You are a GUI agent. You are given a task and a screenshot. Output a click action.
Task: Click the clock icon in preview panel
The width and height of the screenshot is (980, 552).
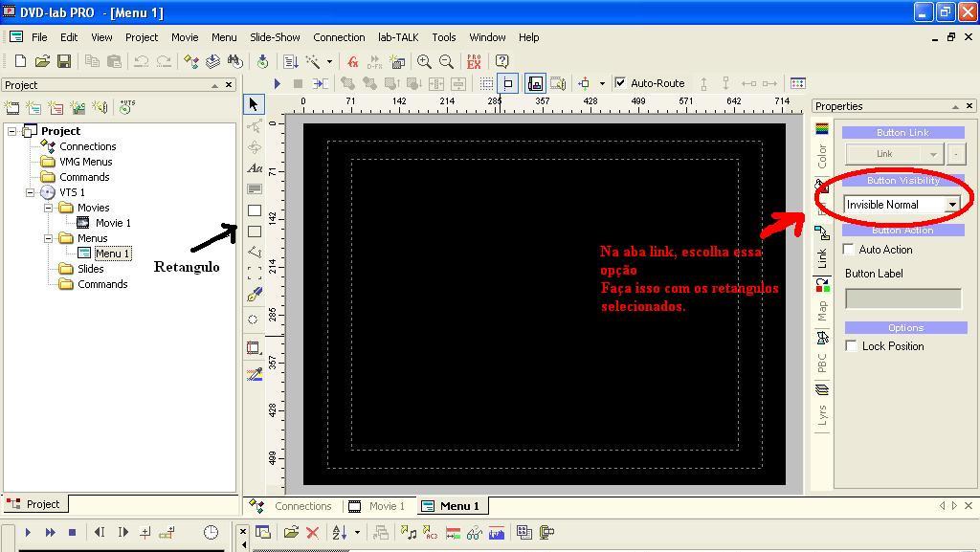point(212,533)
